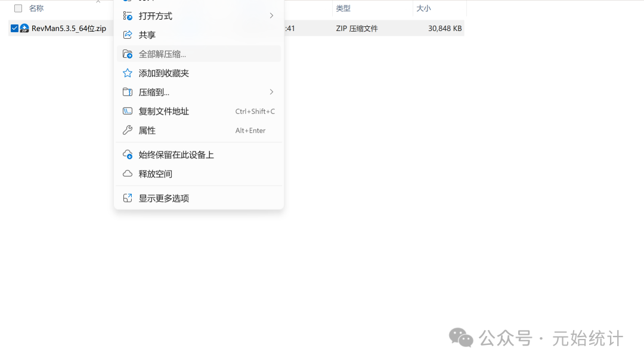The image size is (644, 364).
Task: Click the sort chevron above 名称 column
Action: click(98, 2)
